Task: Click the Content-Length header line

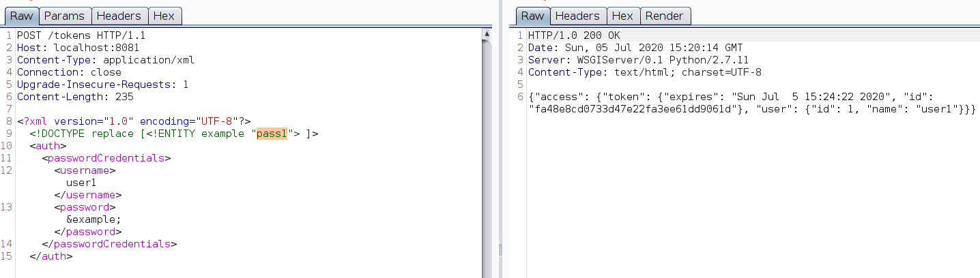Action: 75,97
